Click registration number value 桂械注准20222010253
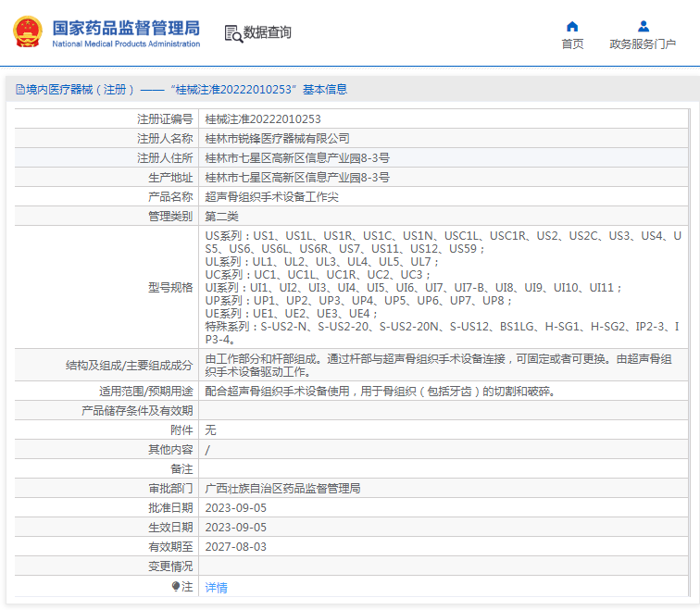 click(x=263, y=118)
